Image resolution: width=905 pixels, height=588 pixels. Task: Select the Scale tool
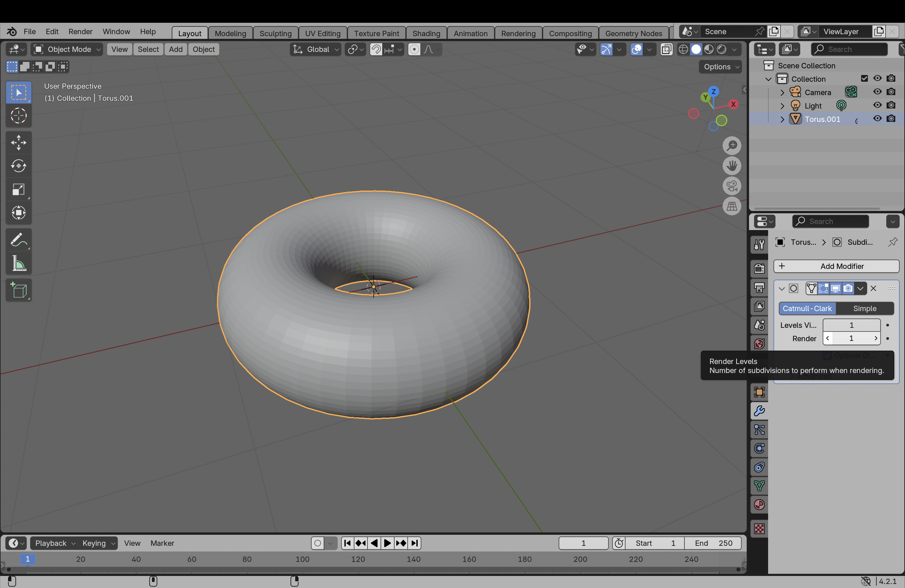coord(18,189)
